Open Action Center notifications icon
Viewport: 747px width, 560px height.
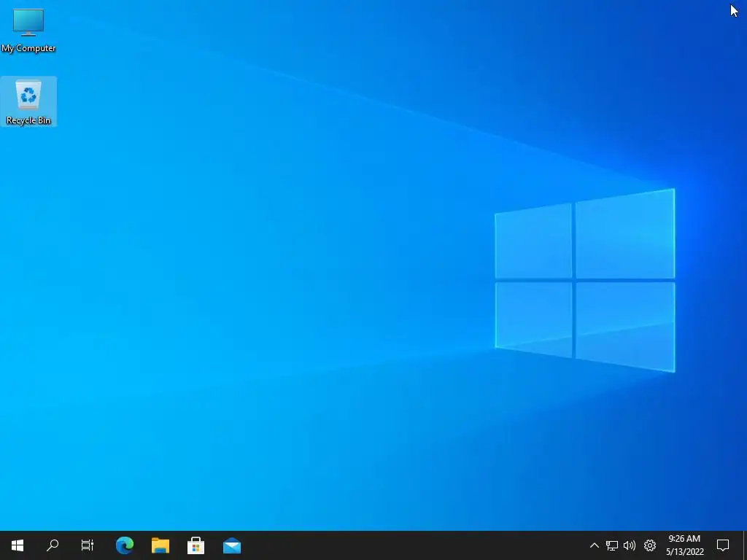(x=723, y=545)
